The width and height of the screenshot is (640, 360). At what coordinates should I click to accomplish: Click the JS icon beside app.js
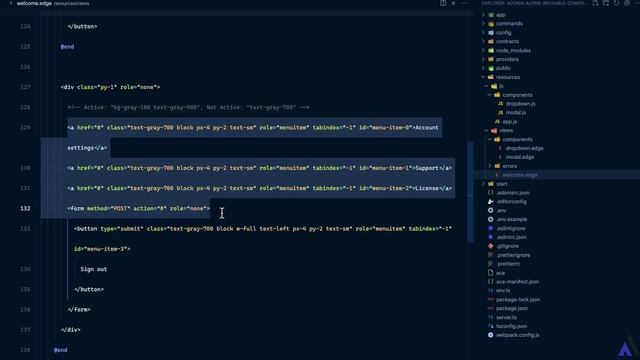pos(497,121)
